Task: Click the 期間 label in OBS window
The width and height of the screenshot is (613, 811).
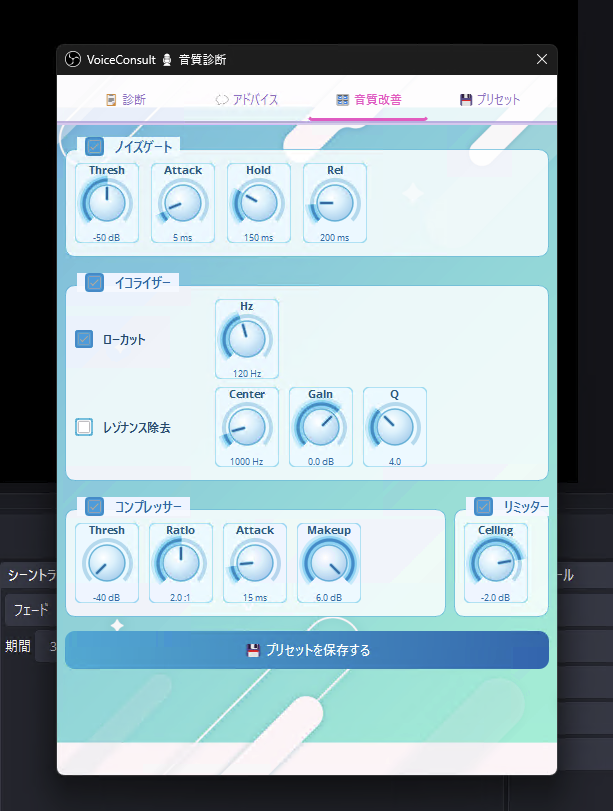Action: [18, 646]
